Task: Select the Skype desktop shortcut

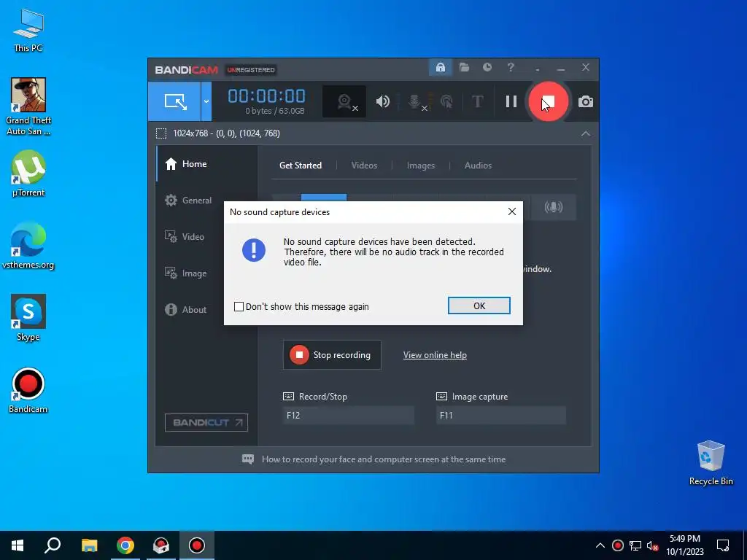Action: (x=28, y=318)
